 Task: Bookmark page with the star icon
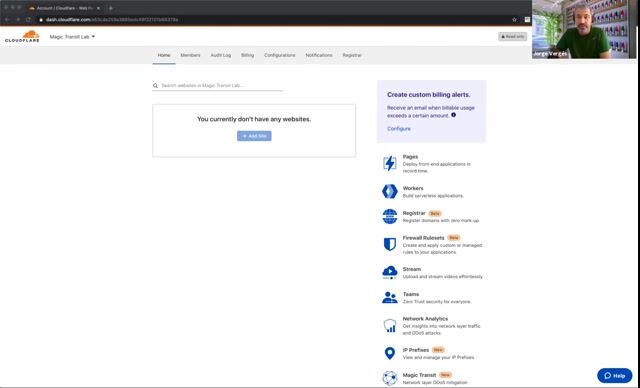point(514,20)
